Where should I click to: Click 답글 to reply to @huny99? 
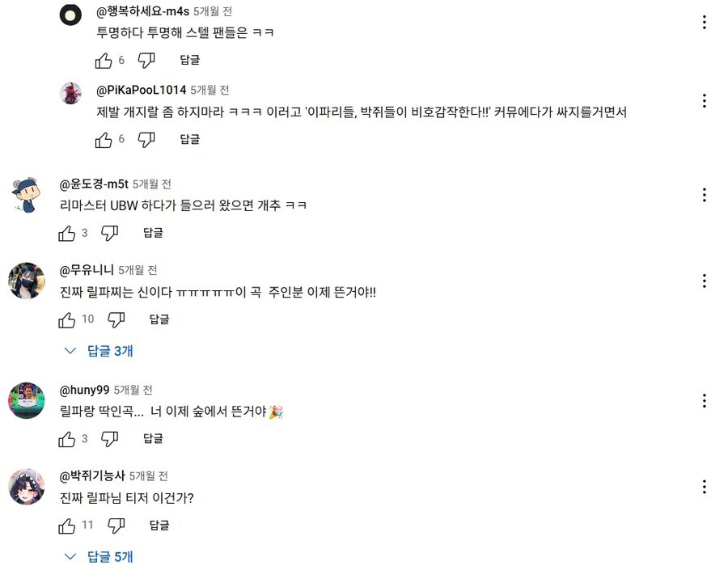click(154, 438)
